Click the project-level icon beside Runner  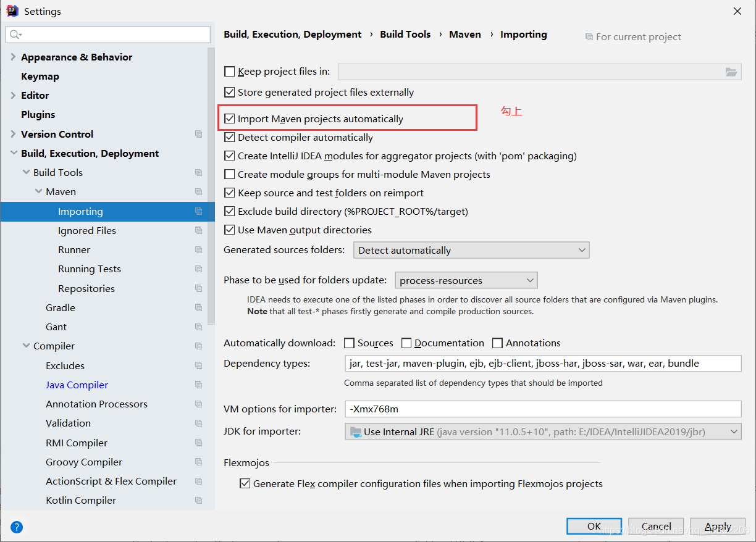point(198,249)
